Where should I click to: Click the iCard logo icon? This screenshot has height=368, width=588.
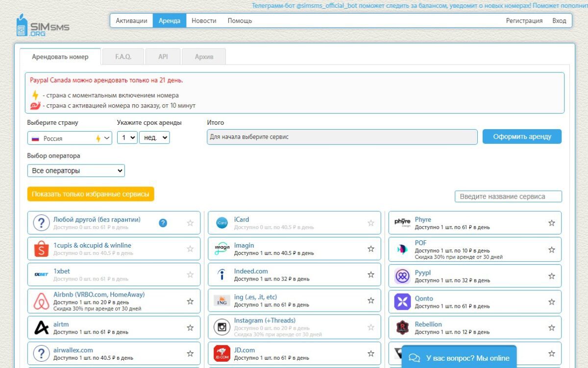tap(222, 223)
